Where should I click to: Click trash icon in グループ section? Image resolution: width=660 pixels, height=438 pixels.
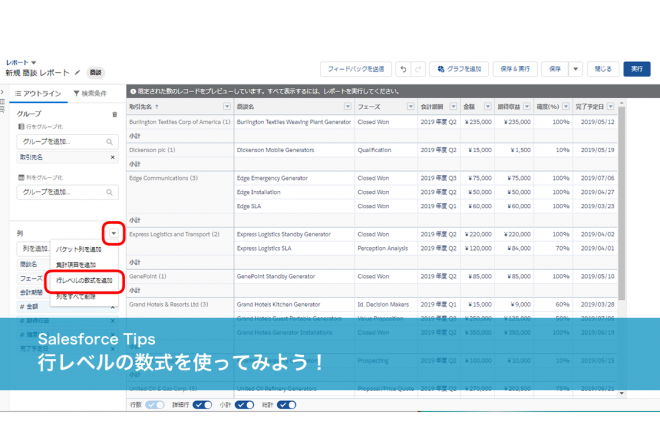click(x=114, y=114)
